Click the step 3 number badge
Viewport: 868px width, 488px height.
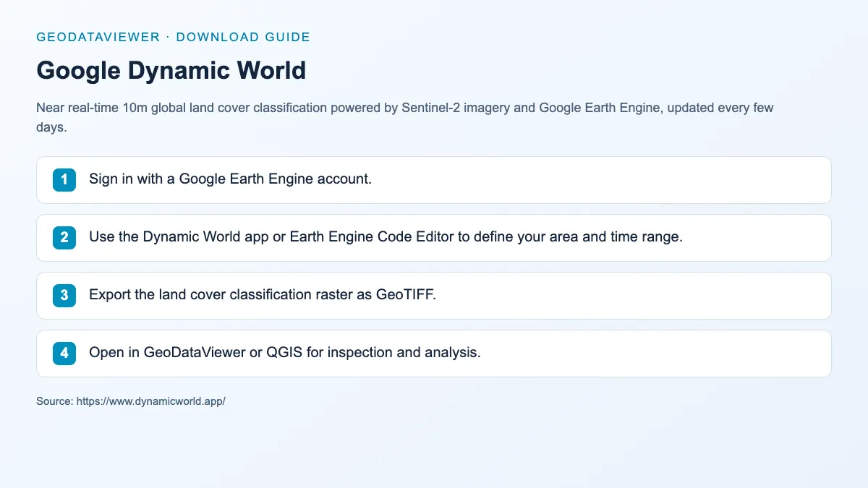(64, 295)
